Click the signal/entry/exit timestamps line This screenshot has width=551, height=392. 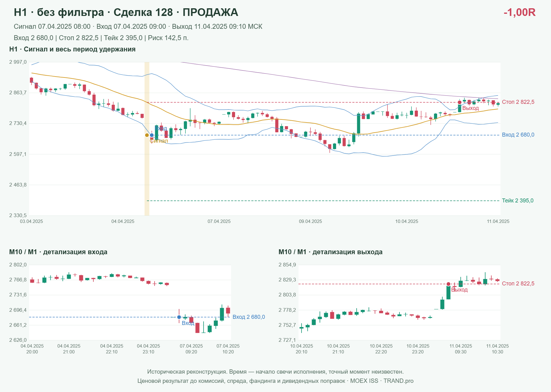coord(138,27)
